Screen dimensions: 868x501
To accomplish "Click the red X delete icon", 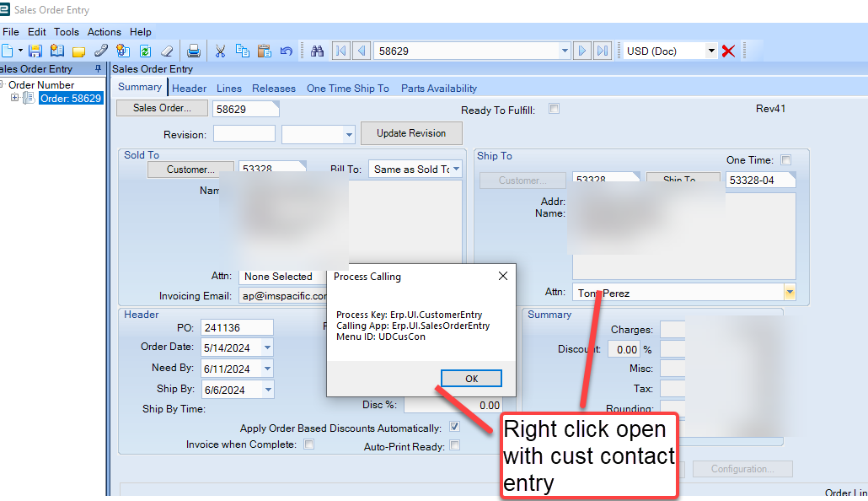I will pos(728,51).
